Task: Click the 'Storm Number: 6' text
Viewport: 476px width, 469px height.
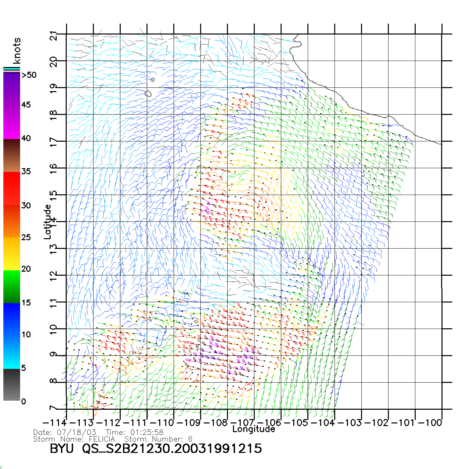Action: point(158,439)
